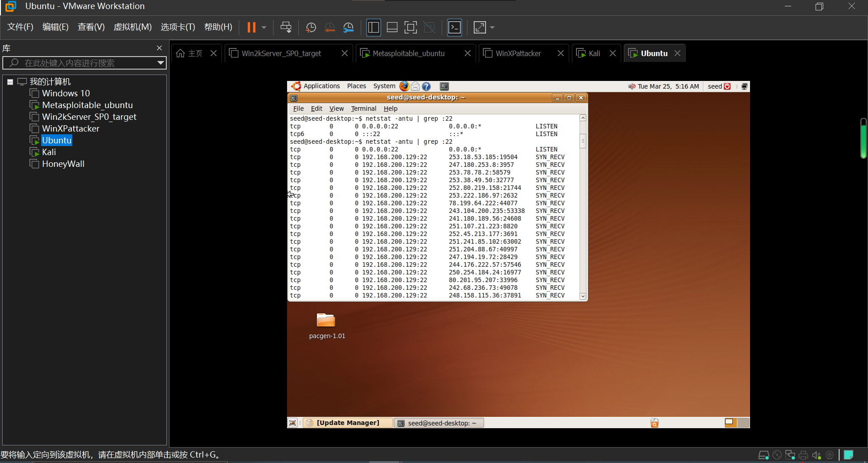Click the stretch guest display icon
The width and height of the screenshot is (868, 463).
coord(479,28)
